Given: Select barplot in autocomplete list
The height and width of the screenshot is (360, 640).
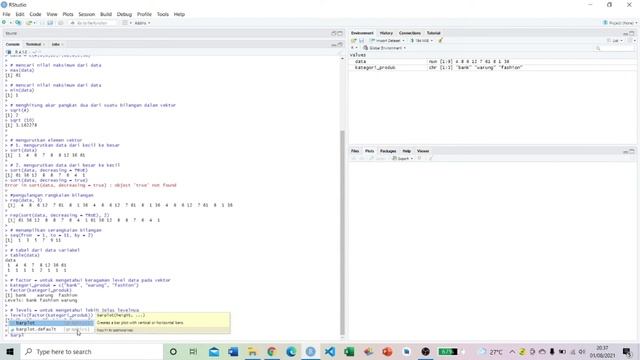Looking at the screenshot, I should pos(51,323).
